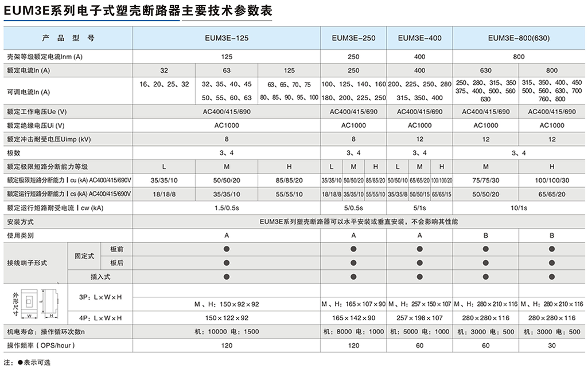588x369 pixels.
Task: Click the page title EUM3E系列电子式塑壳断路器主要技术参数表
Action: pos(138,11)
